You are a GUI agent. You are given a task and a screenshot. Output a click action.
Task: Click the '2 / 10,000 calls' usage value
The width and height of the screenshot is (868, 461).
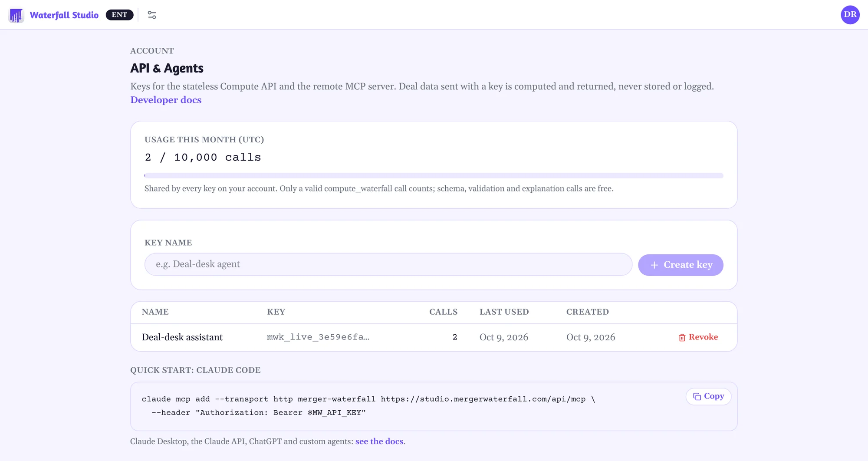(x=203, y=157)
